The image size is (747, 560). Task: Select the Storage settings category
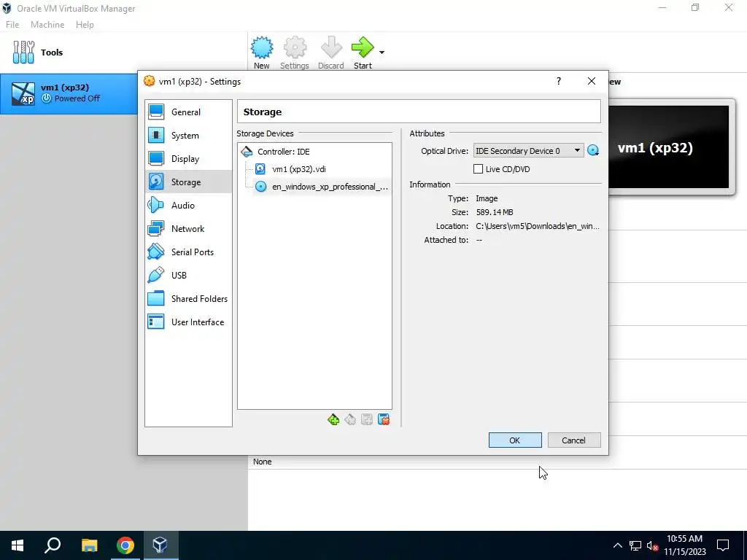click(188, 182)
